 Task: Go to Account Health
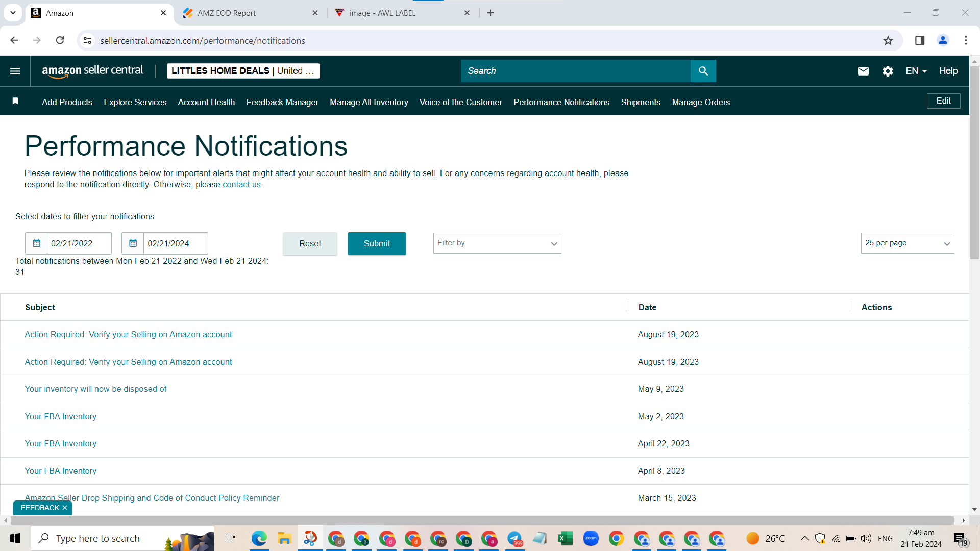click(206, 102)
